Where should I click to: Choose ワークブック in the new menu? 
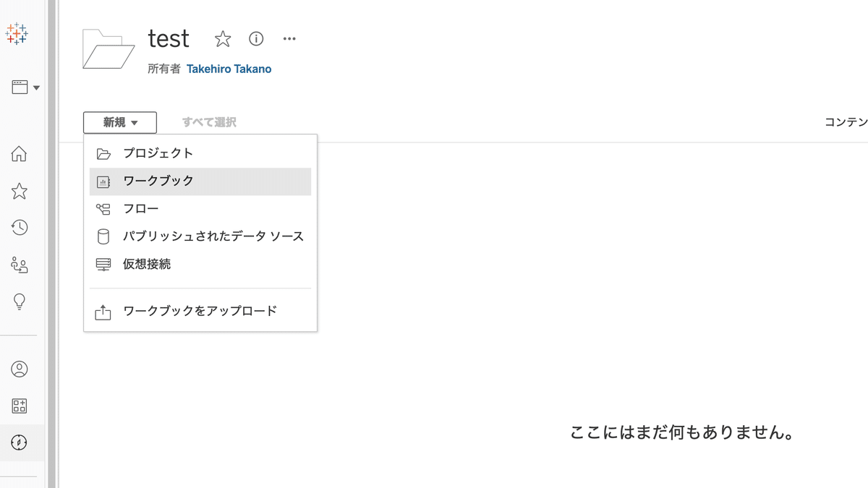coord(200,181)
